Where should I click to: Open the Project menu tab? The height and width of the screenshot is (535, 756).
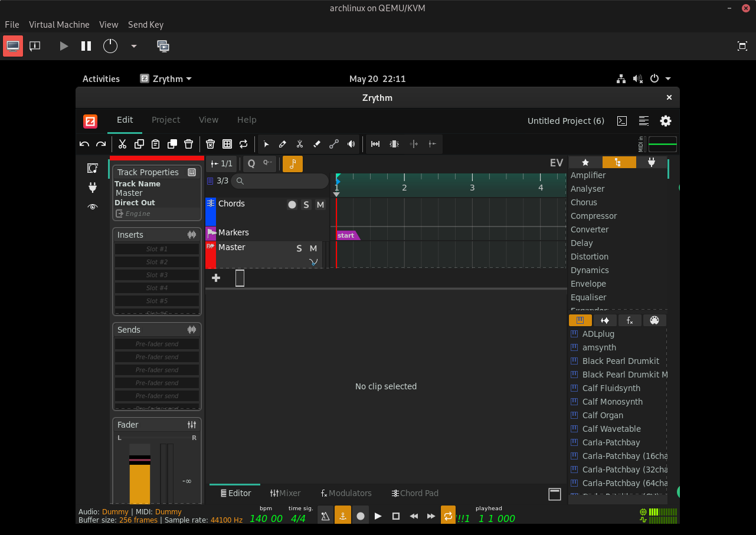coord(166,120)
